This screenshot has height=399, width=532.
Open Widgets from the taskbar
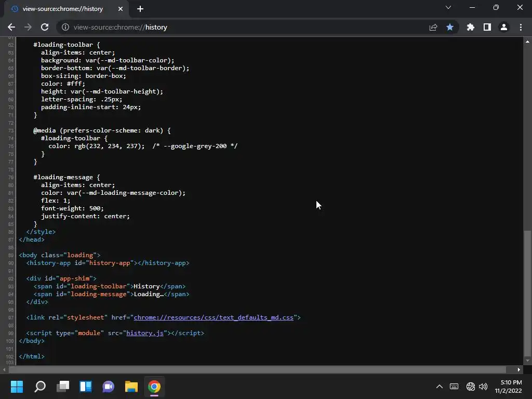(x=86, y=387)
